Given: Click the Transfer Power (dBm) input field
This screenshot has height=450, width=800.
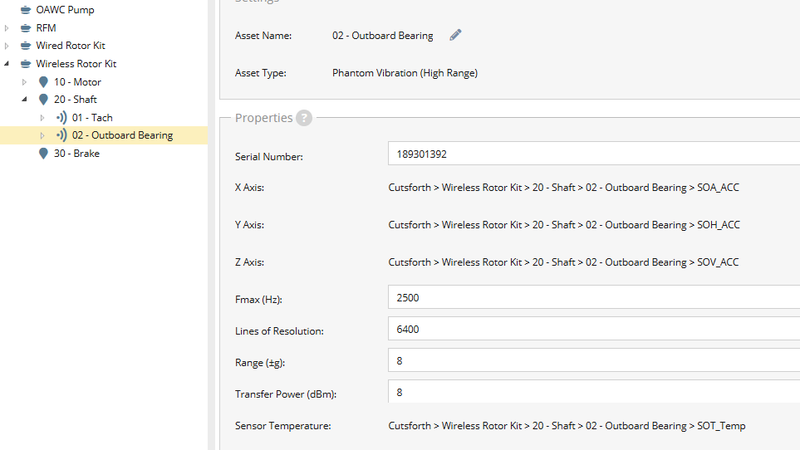Looking at the screenshot, I should tap(594, 391).
